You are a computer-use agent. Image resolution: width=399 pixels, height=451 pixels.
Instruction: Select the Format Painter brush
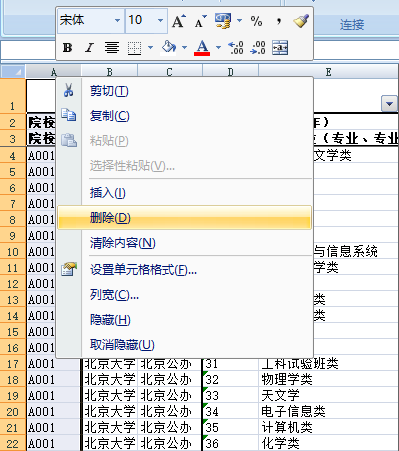click(301, 21)
